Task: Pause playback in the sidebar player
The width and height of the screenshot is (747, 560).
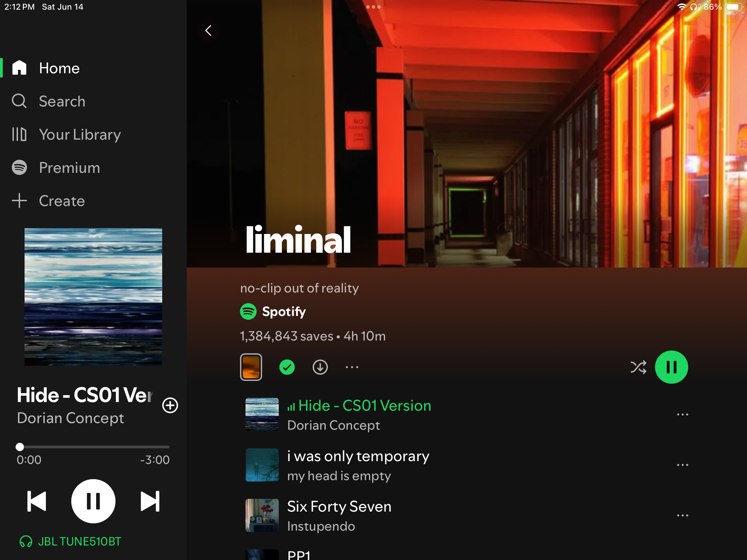Action: 93,501
